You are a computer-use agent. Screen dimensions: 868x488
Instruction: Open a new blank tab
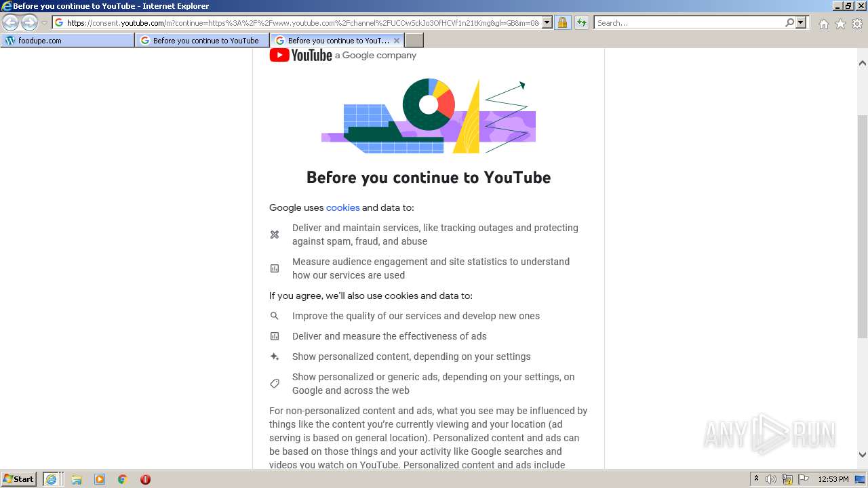[x=414, y=41]
